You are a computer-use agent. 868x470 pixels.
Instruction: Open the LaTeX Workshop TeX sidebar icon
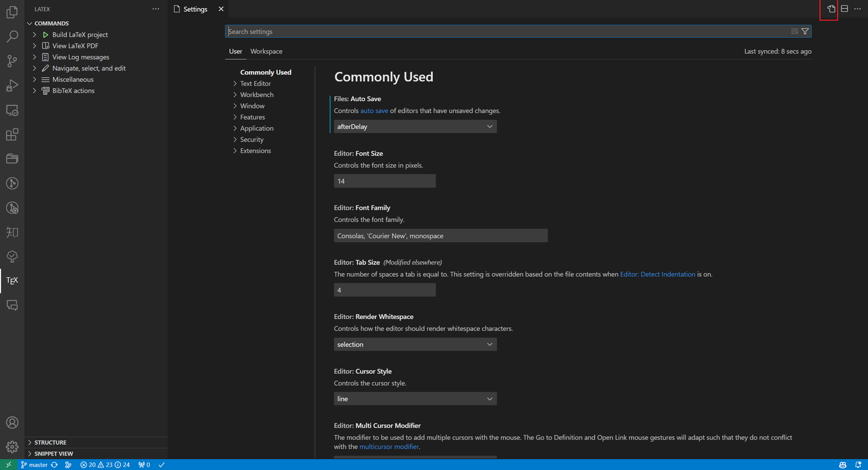[12, 280]
